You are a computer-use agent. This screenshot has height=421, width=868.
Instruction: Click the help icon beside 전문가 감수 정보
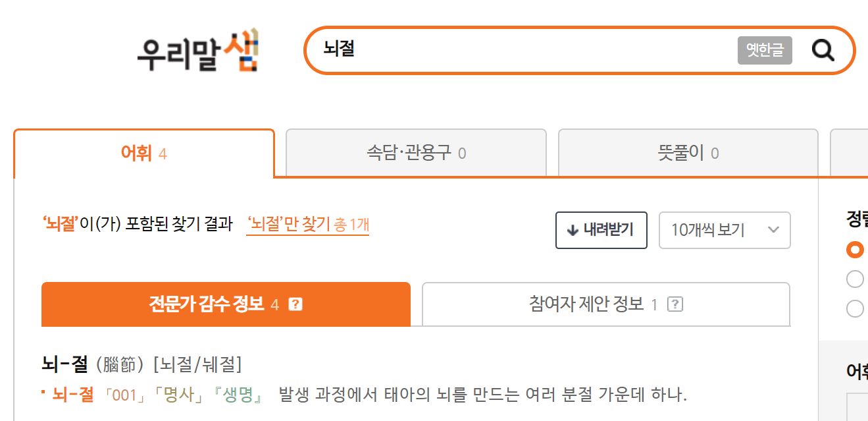coord(295,304)
